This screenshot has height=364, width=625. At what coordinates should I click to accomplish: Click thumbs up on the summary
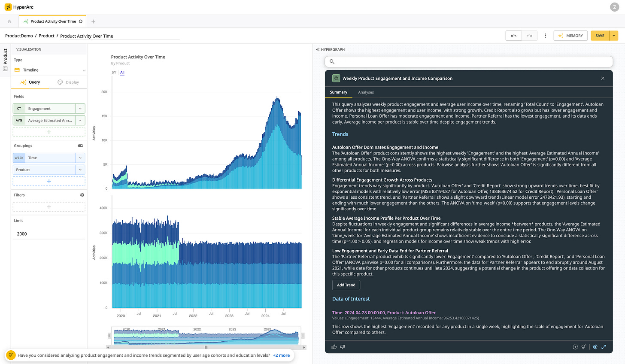coord(334,347)
